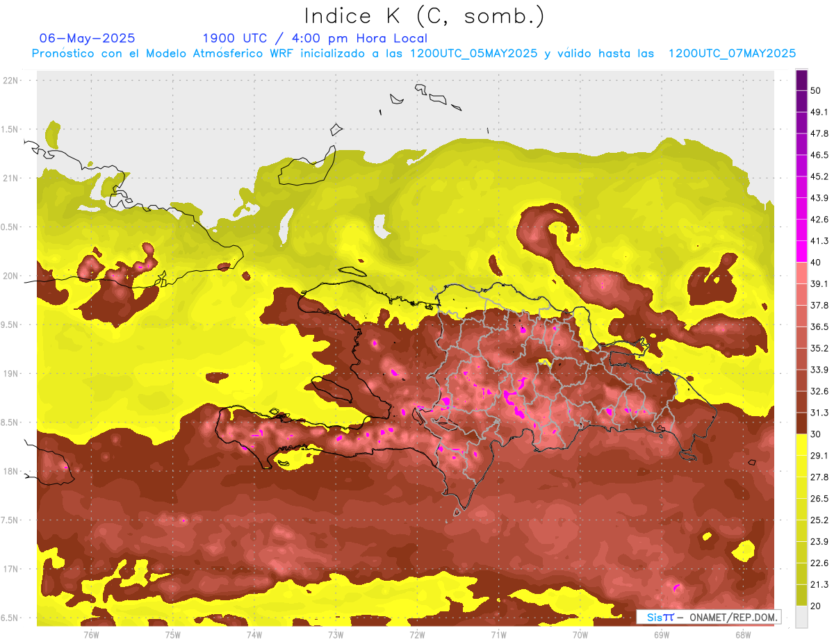Click the "1200UTC_05MAY2025" initialization time
834x644 pixels.
pos(474,53)
